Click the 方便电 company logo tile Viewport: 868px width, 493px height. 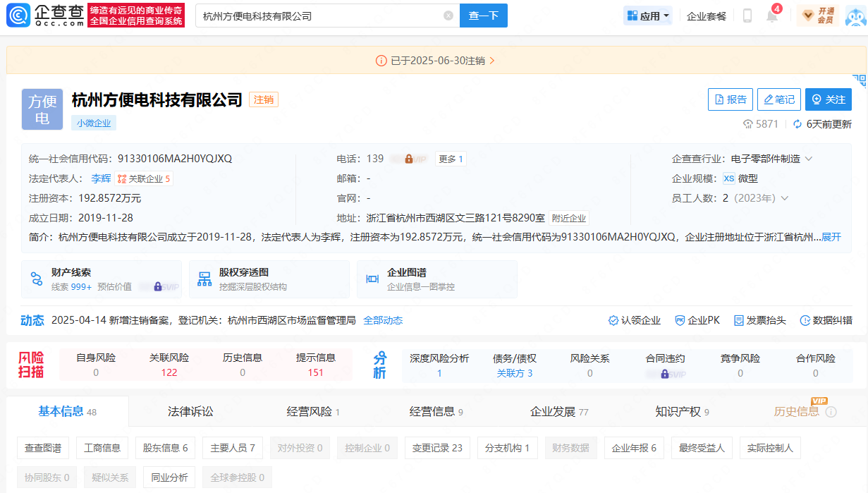click(42, 109)
